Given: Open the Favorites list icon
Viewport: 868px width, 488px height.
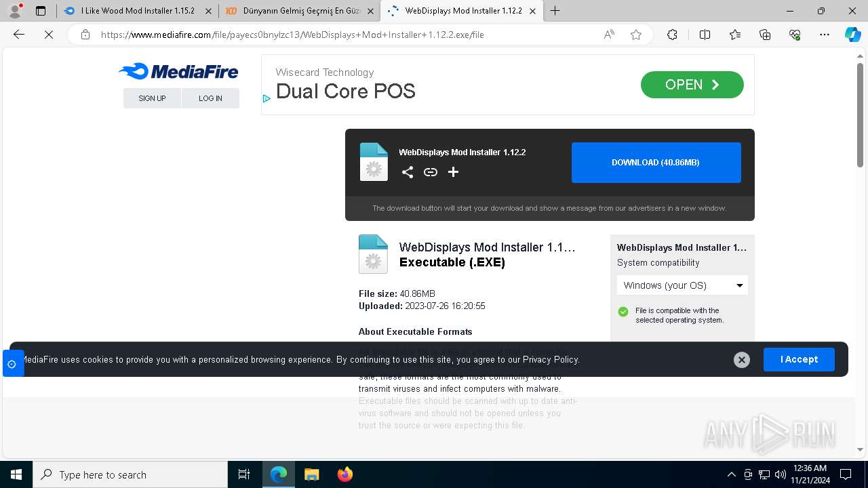Looking at the screenshot, I should [x=735, y=35].
